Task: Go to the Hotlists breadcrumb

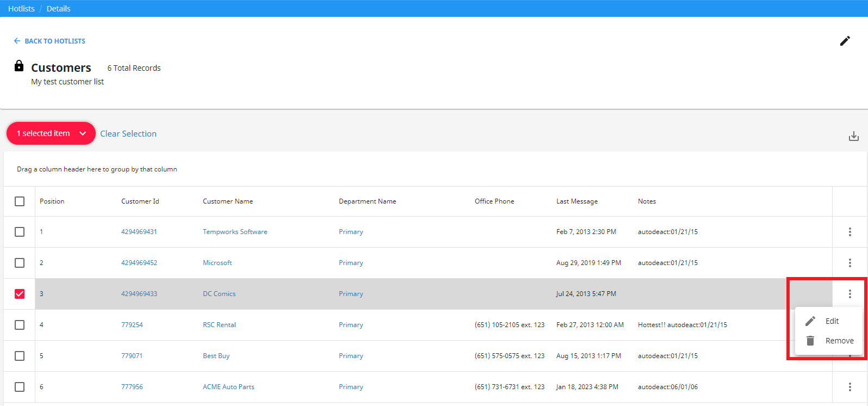Action: click(x=21, y=9)
